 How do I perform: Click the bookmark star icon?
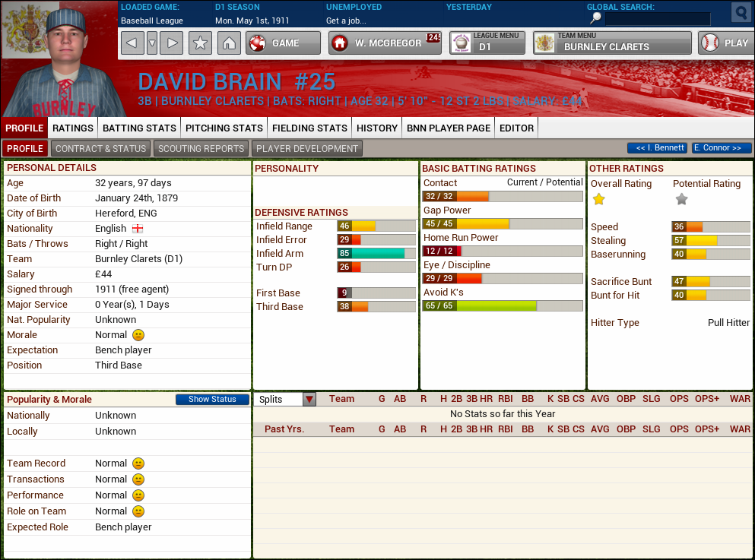point(200,43)
